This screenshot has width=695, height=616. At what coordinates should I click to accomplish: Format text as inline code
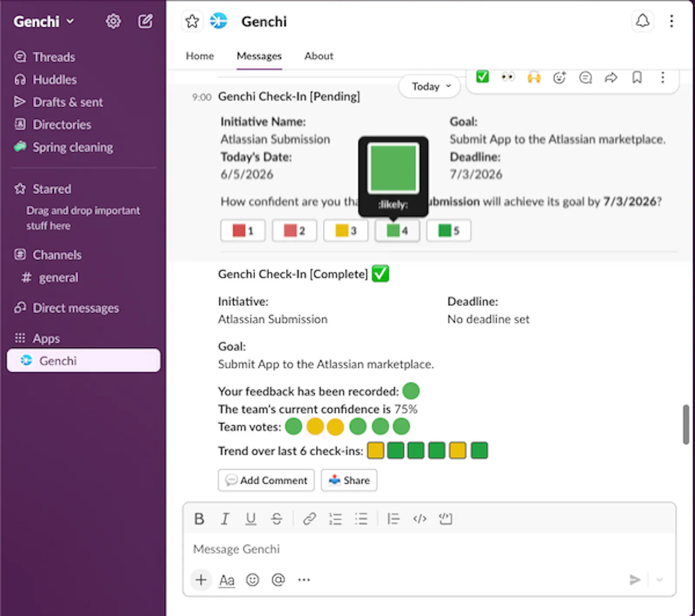pyautogui.click(x=420, y=518)
